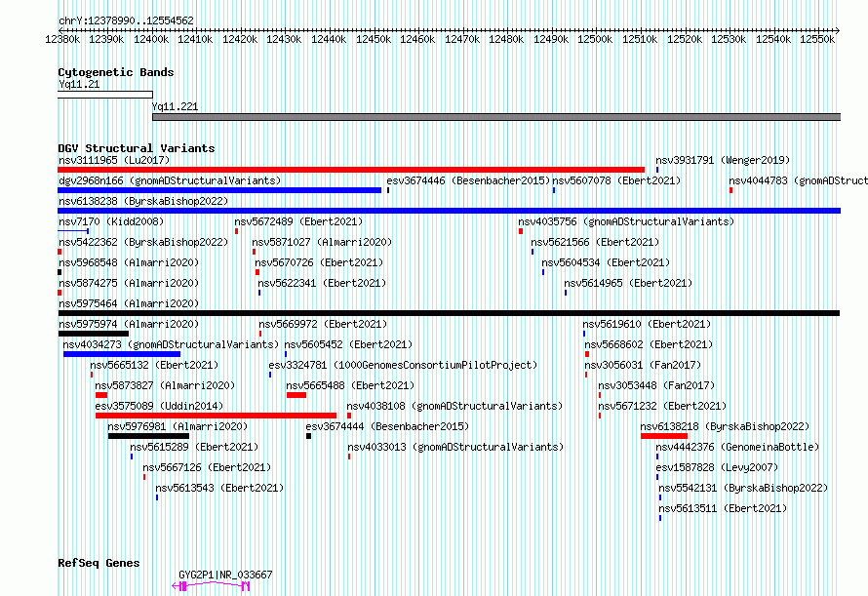
Task: Click the GYG2P1|NR_033667 gene label
Action: [225, 575]
